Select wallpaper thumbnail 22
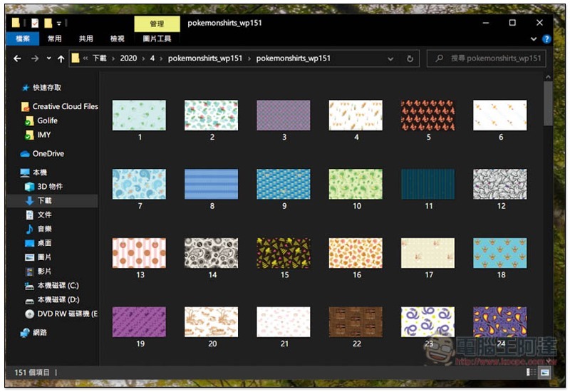 tap(356, 322)
